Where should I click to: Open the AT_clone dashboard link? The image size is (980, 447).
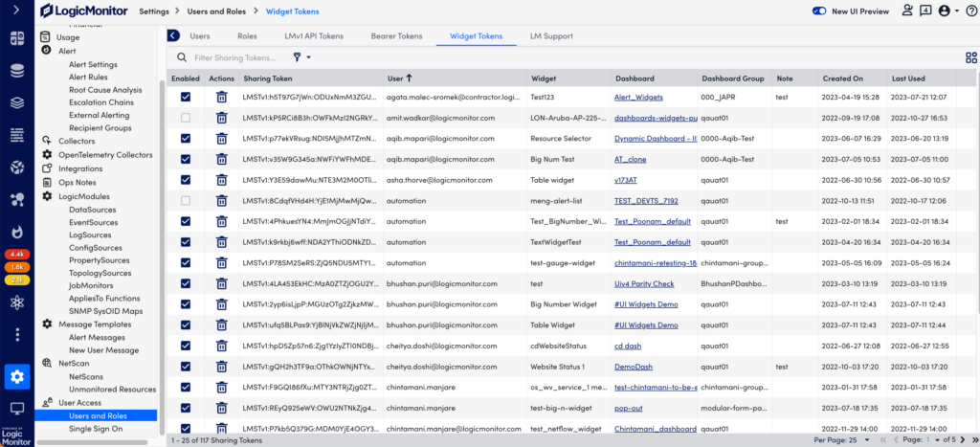click(x=631, y=159)
